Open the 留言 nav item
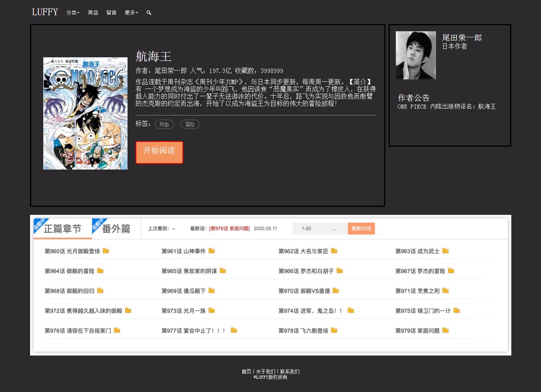This screenshot has height=392, width=541. (111, 13)
